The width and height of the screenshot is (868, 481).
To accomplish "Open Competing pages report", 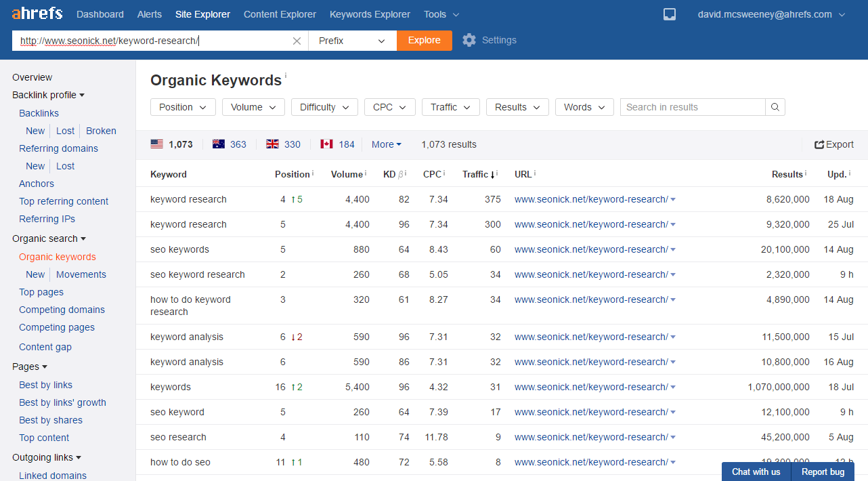I will 57,327.
